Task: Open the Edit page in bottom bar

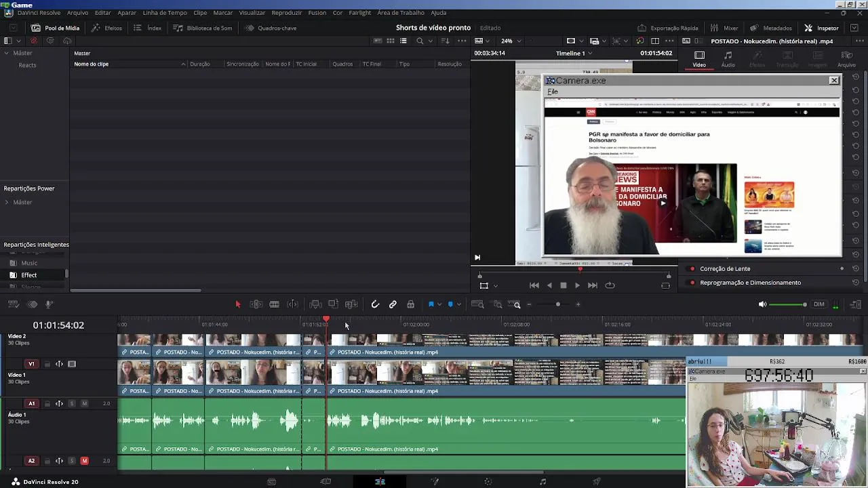Action: pyautogui.click(x=380, y=482)
